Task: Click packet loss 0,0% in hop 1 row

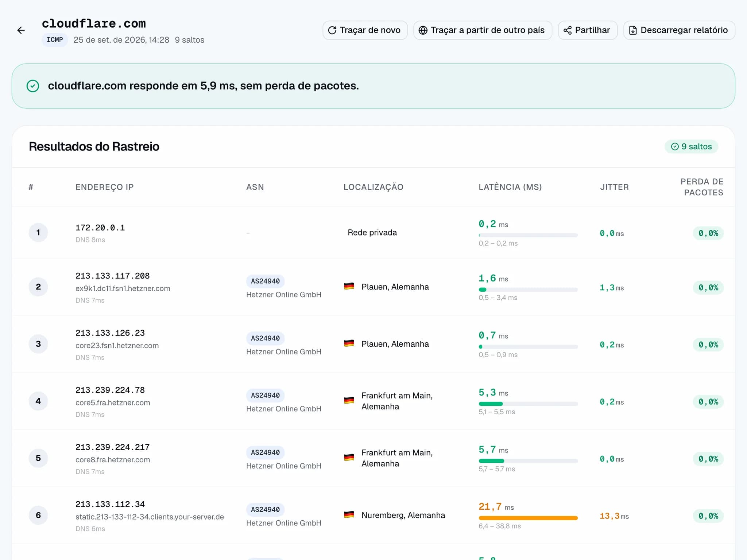Action: [708, 233]
